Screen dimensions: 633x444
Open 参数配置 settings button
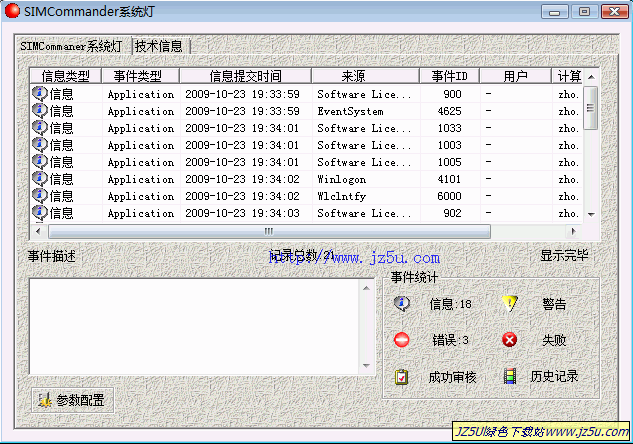[x=73, y=400]
